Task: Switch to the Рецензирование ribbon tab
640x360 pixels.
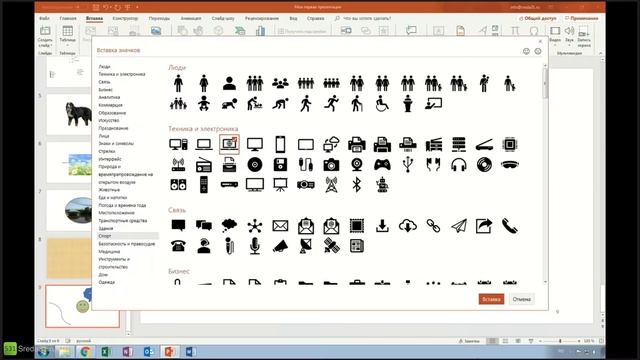Action: click(x=262, y=18)
